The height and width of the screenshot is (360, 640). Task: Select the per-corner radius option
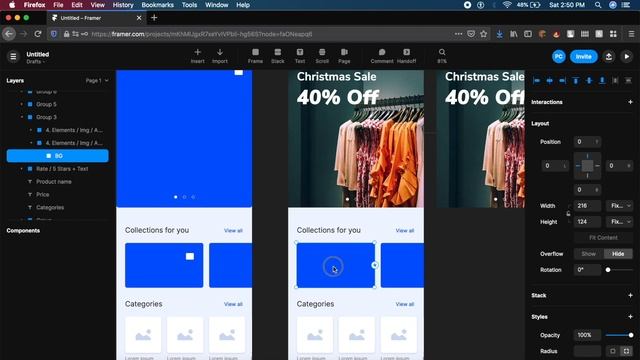pyautogui.click(x=626, y=351)
